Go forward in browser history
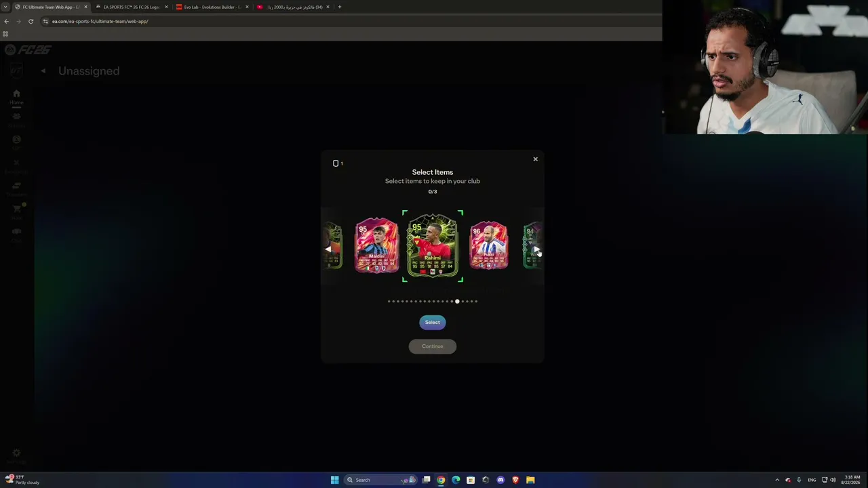 18,21
